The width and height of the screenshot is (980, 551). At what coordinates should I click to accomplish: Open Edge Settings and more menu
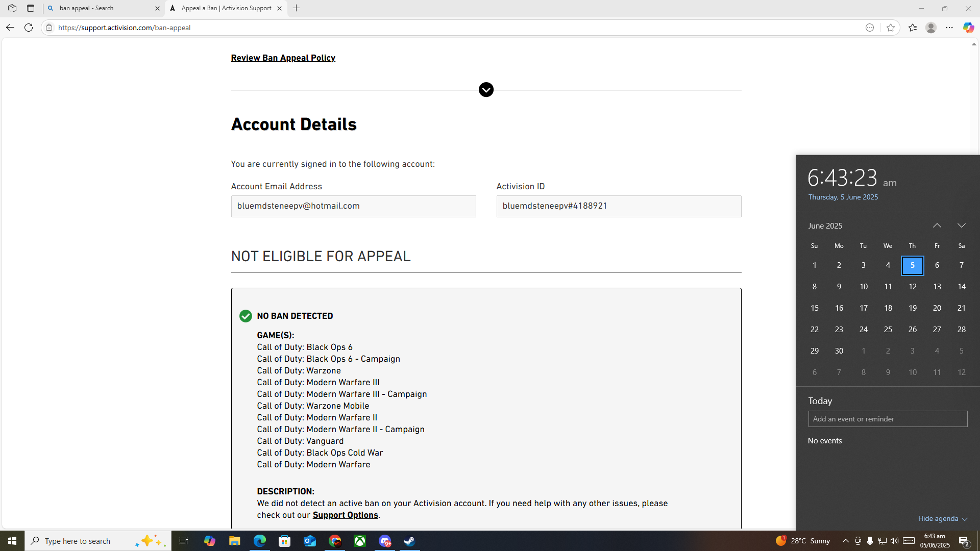point(949,28)
